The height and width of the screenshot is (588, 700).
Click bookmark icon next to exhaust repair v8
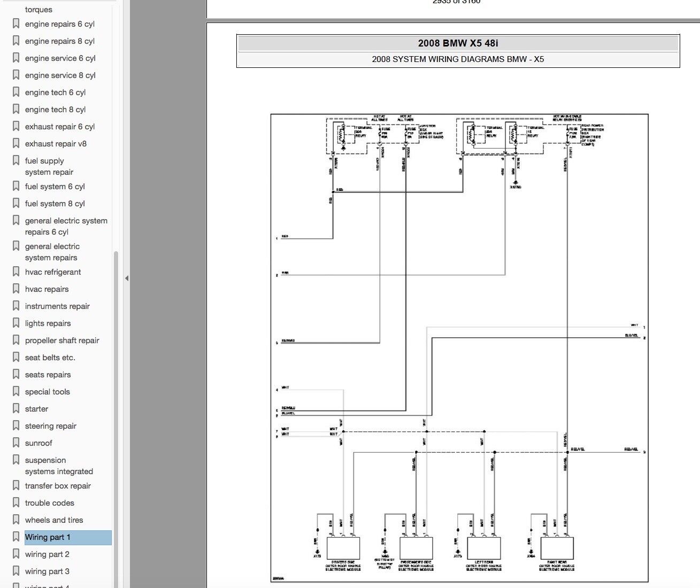point(16,143)
